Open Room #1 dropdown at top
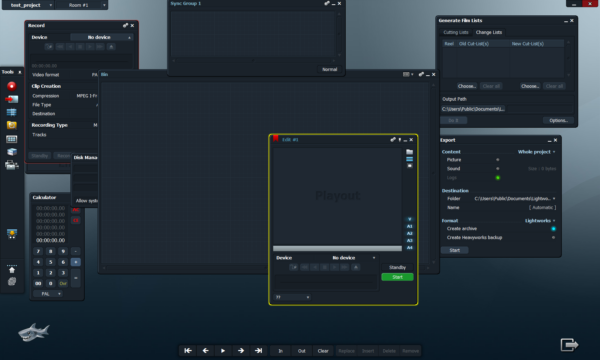 pos(82,5)
